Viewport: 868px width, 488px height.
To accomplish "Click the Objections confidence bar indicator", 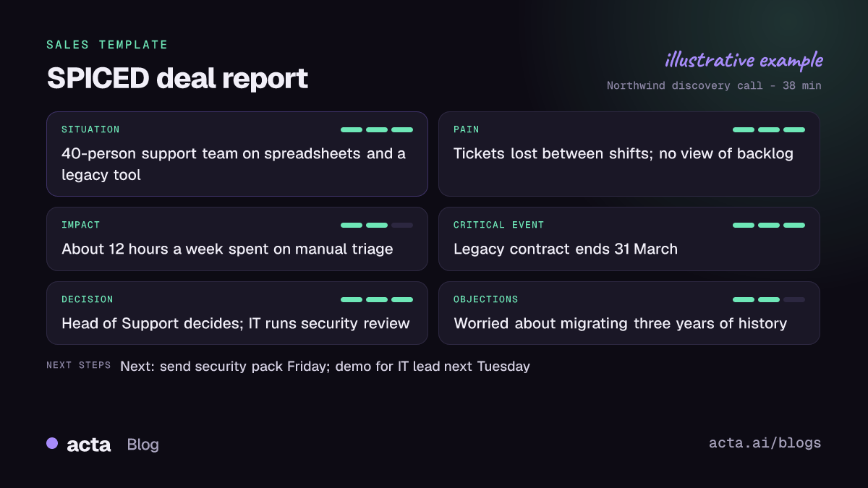I will [x=769, y=299].
